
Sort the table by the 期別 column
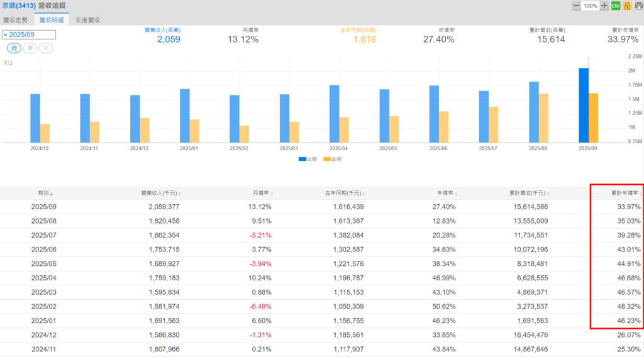click(x=45, y=193)
